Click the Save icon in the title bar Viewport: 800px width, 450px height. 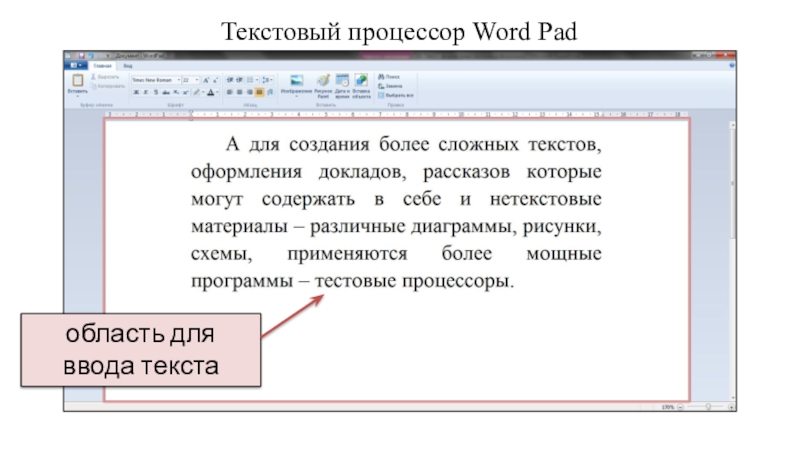pyautogui.click(x=82, y=56)
